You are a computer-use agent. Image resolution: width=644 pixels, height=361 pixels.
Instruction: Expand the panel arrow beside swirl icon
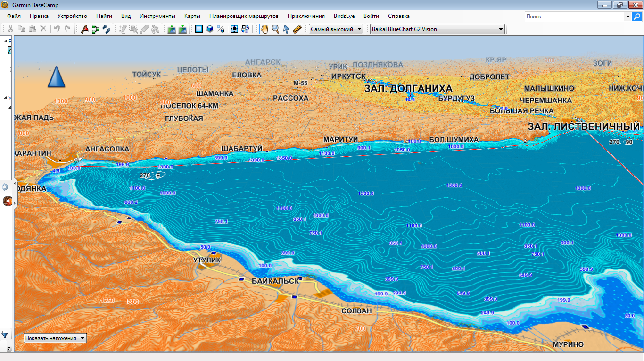[x=15, y=204]
